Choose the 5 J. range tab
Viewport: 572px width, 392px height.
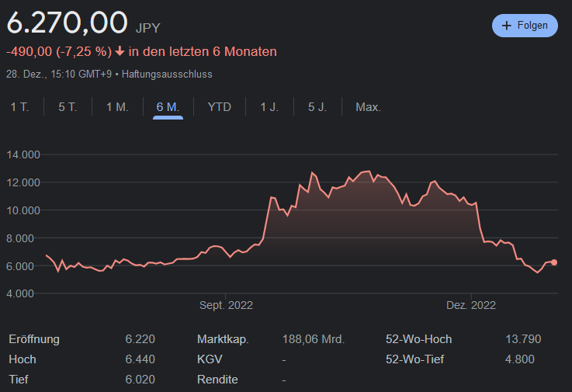coord(317,107)
